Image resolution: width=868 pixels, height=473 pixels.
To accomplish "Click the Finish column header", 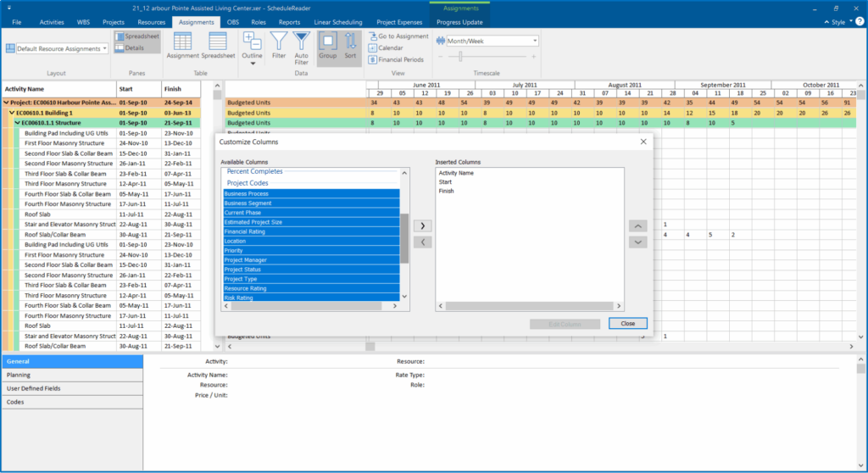I will (181, 89).
